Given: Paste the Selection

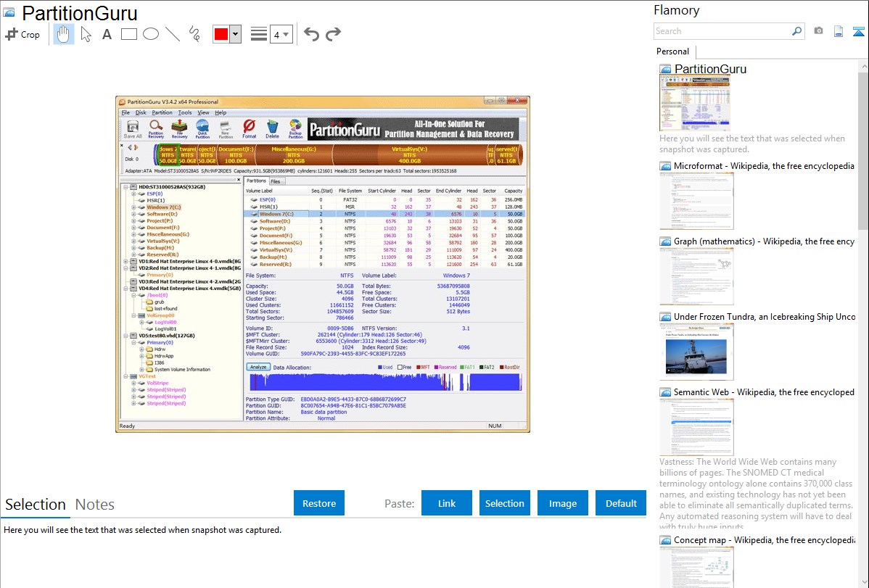Looking at the screenshot, I should [504, 503].
